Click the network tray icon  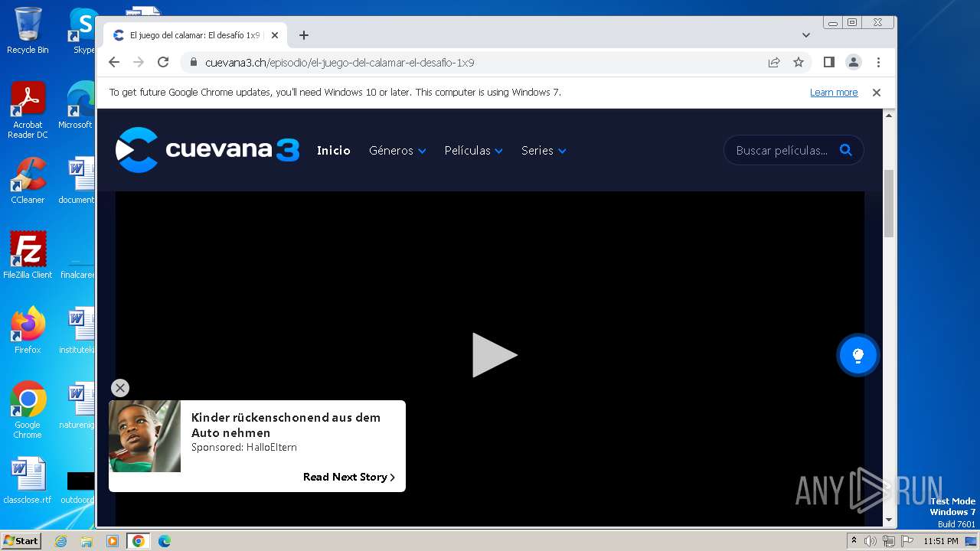[888, 541]
